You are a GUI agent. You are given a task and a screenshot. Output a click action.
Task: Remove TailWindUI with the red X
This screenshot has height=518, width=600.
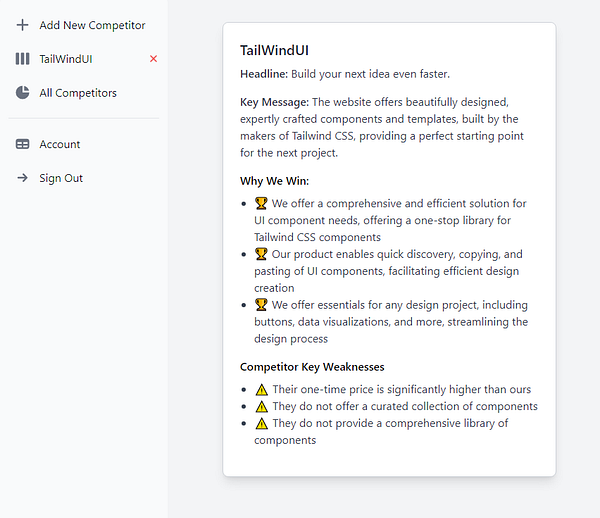(153, 59)
